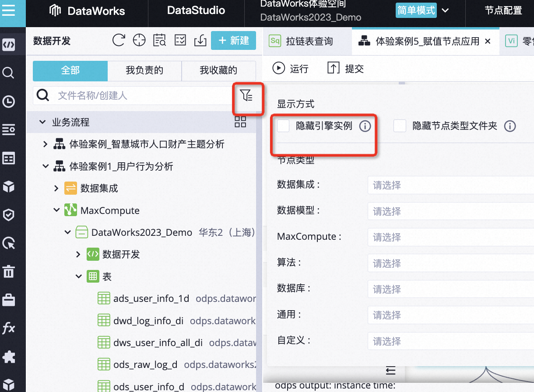Close the 体验案例5_赋值节点应用 tab
534x392 pixels.
point(488,42)
